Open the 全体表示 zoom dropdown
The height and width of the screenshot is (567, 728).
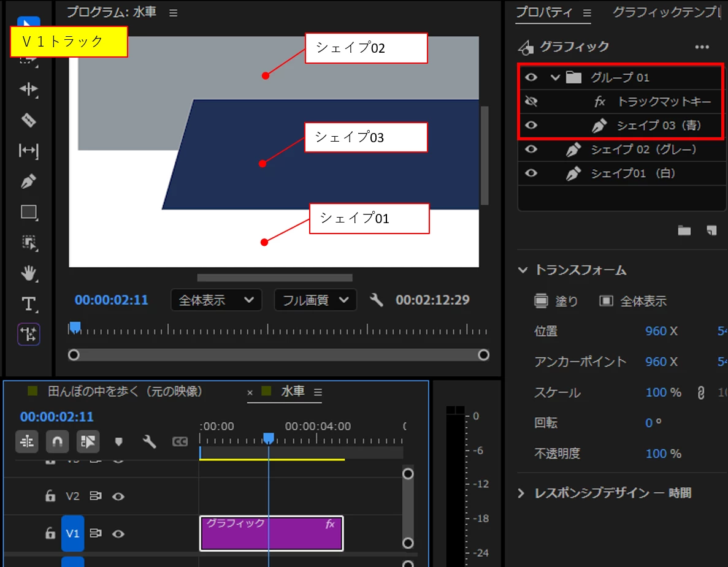coord(216,300)
